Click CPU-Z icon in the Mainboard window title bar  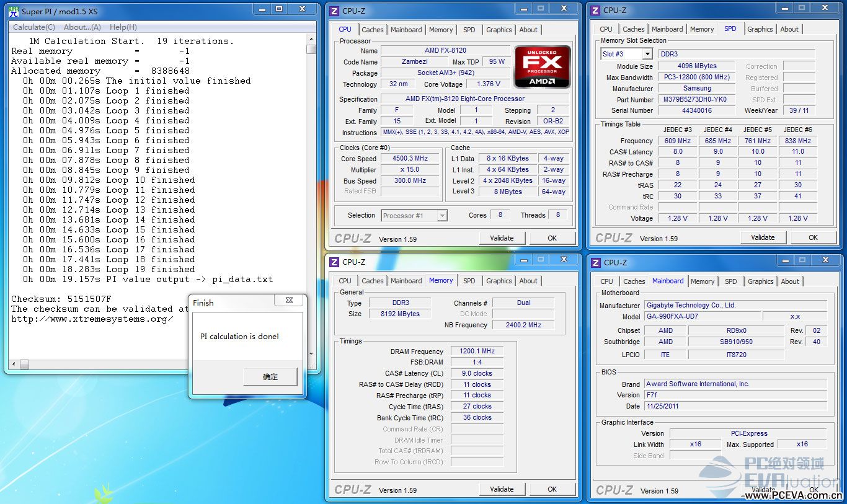coord(596,262)
